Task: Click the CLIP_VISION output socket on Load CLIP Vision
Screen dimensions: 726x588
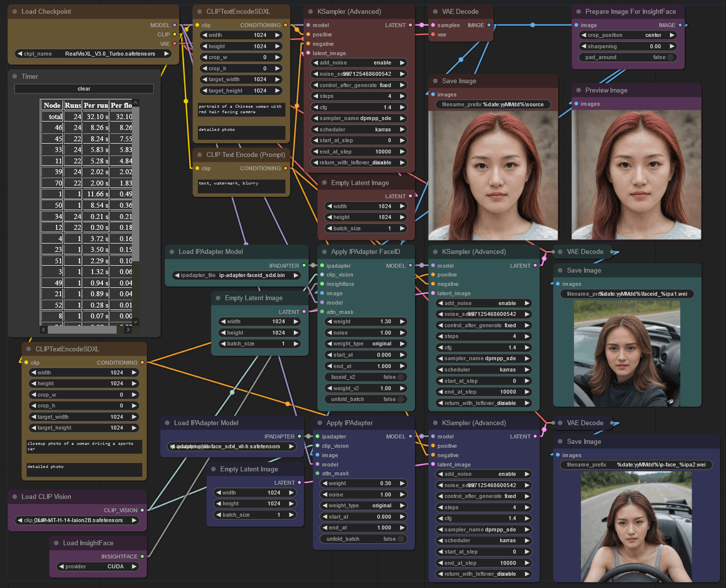Action: click(x=142, y=510)
